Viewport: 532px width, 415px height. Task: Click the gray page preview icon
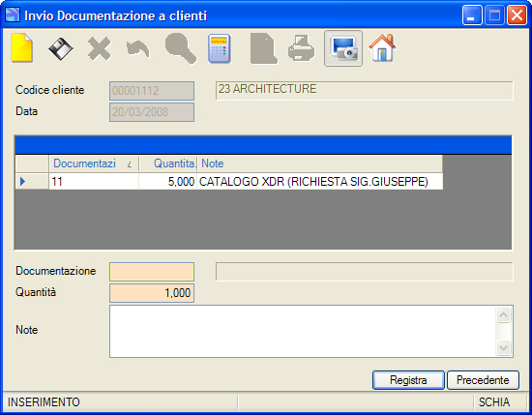pyautogui.click(x=264, y=48)
